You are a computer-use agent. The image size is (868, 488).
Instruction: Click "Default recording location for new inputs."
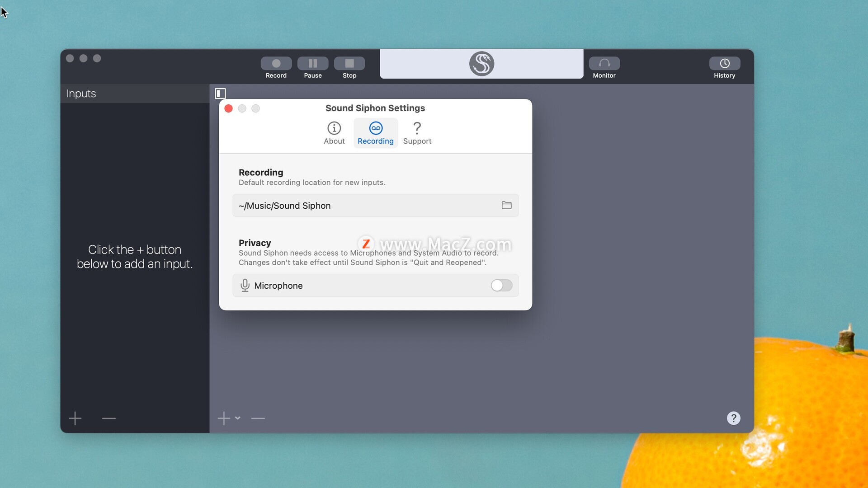[312, 183]
